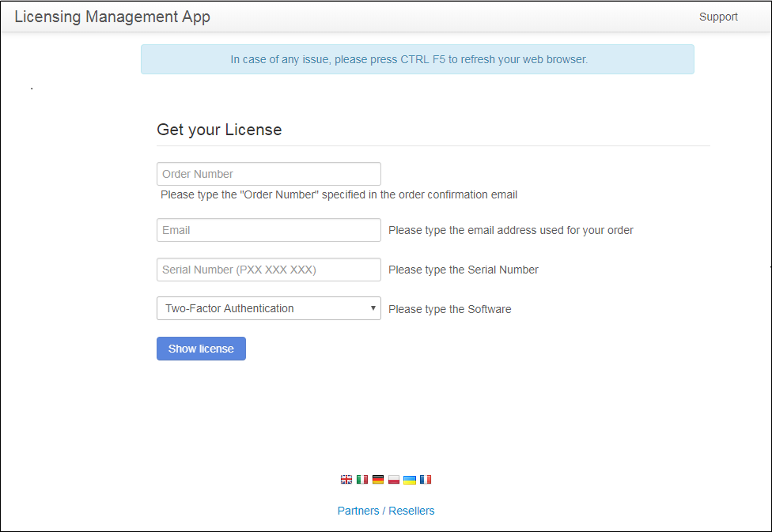The width and height of the screenshot is (772, 532).
Task: Focus the Serial Number (PXX XXX XXX) field
Action: pyautogui.click(x=268, y=269)
